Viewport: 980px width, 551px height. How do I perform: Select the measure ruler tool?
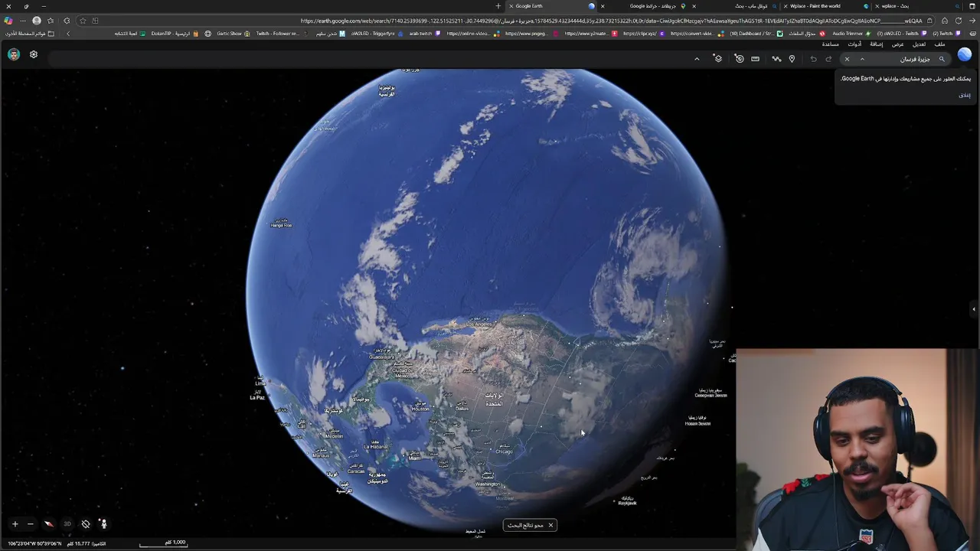756,59
